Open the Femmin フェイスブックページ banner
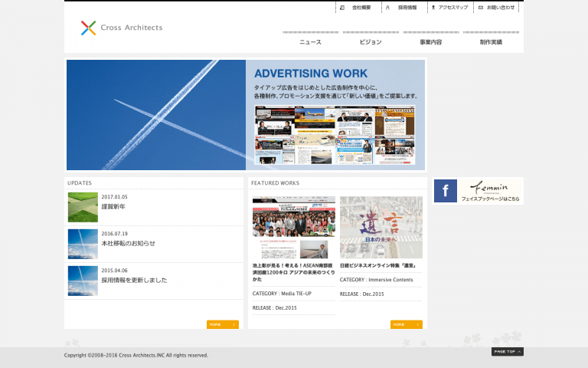This screenshot has width=588, height=368. tap(478, 191)
